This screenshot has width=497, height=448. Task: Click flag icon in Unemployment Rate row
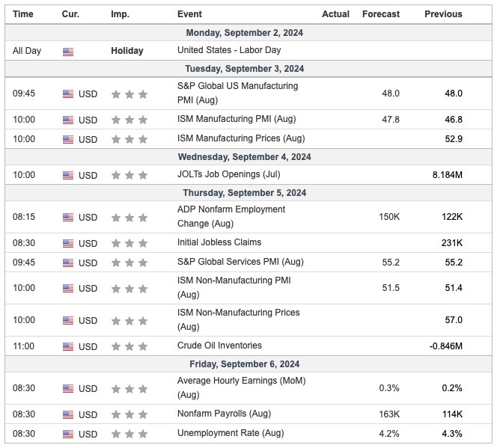coord(68,434)
